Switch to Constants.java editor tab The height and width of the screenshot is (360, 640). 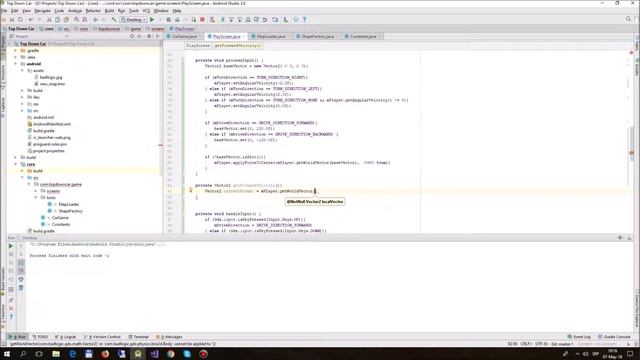(363, 36)
